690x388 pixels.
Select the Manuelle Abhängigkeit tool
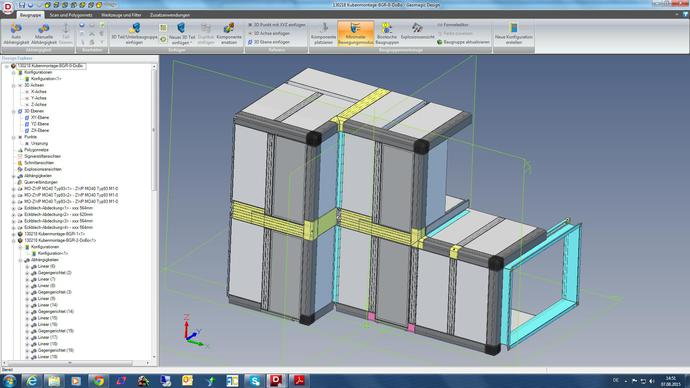[x=44, y=33]
